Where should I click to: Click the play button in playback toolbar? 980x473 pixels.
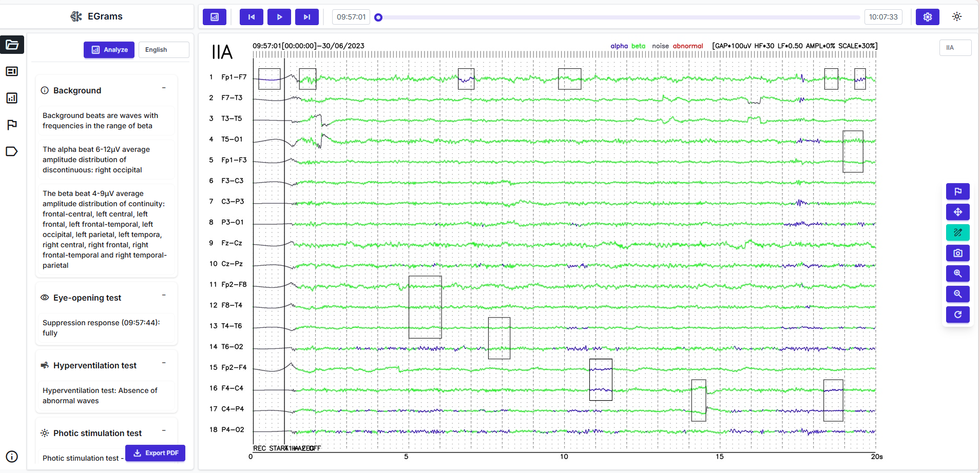(x=279, y=17)
